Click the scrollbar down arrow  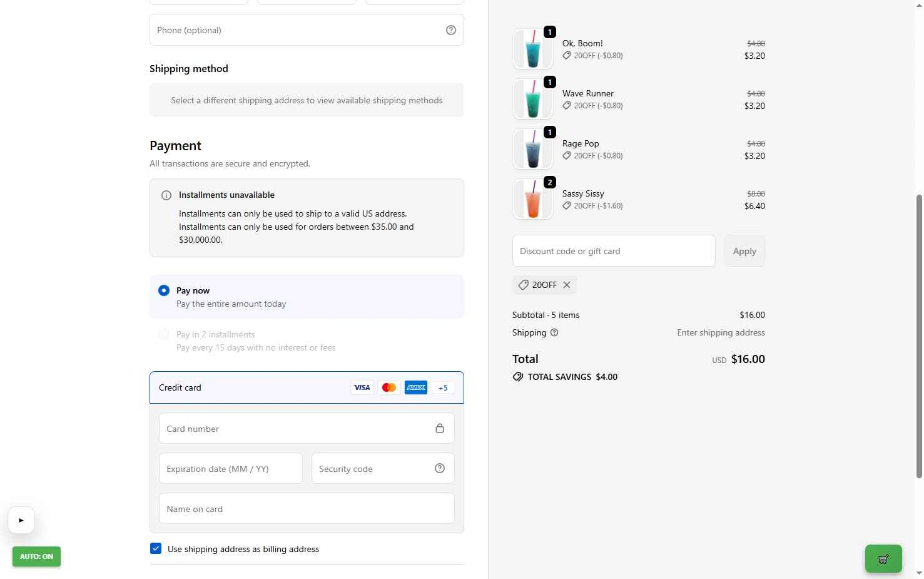[919, 573]
